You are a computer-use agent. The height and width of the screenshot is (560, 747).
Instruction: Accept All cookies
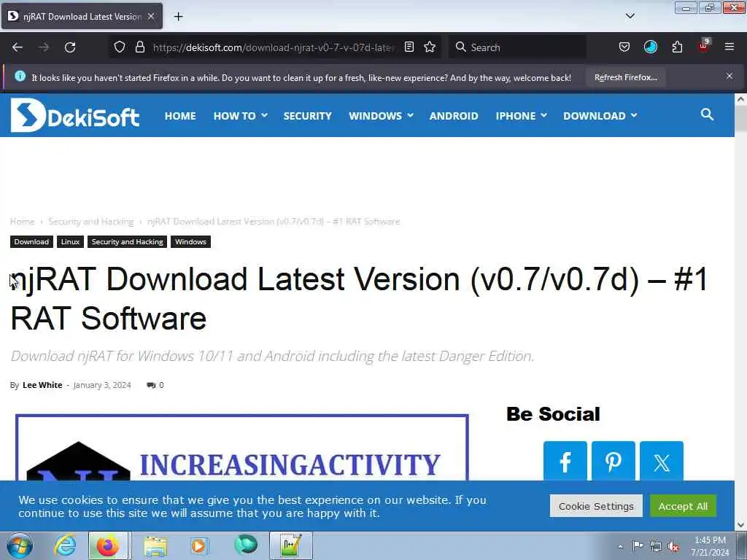pos(683,506)
